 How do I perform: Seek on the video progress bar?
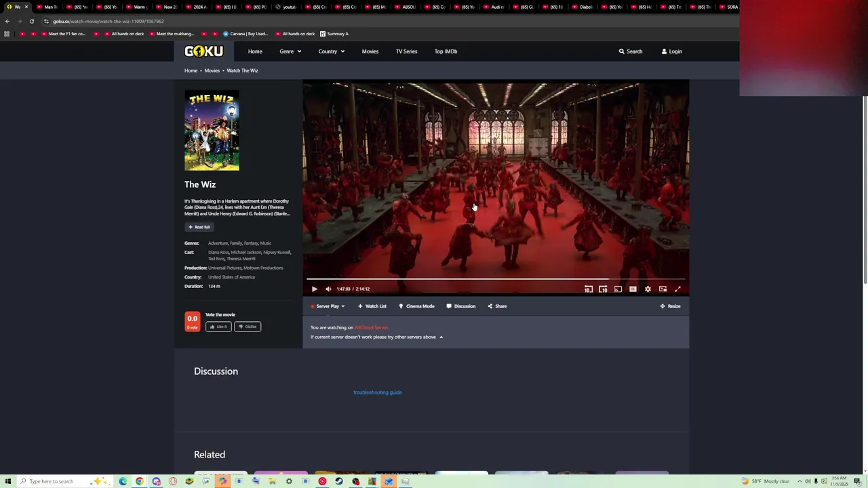click(496, 279)
